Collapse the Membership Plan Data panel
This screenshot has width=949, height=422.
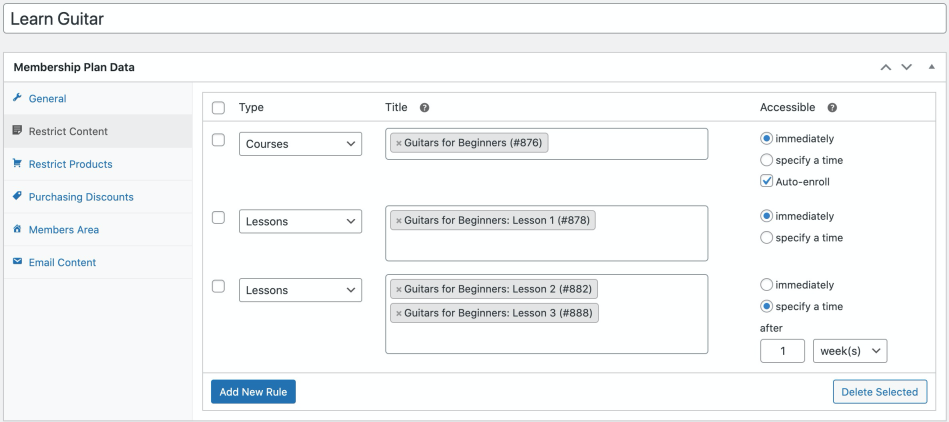click(x=932, y=67)
